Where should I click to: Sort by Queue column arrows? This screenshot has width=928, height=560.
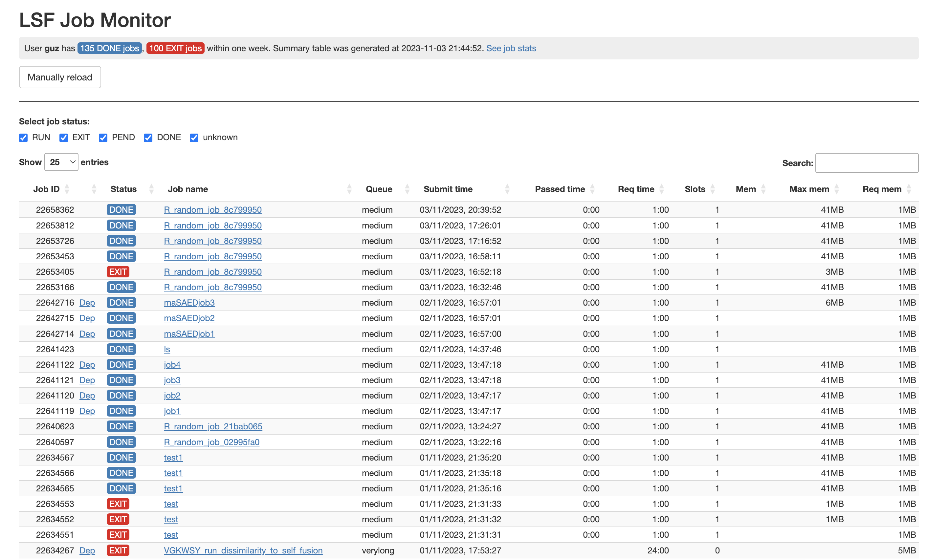click(x=407, y=189)
